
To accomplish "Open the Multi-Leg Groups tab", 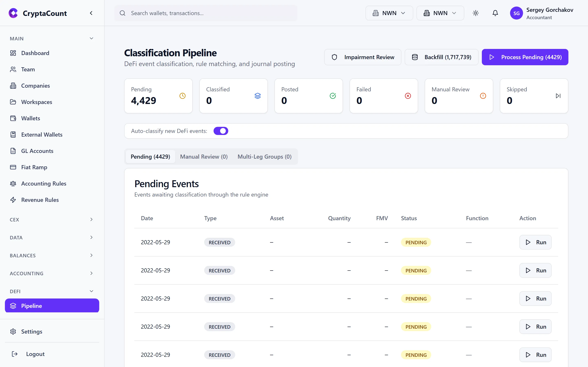I will tap(264, 157).
